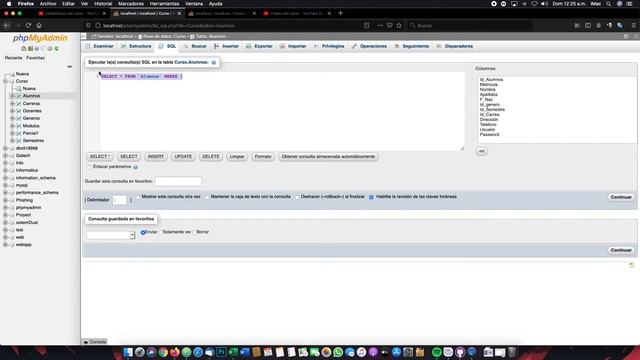The width and height of the screenshot is (640, 360).
Task: Open Word from the Dock
Action: [x=245, y=352]
